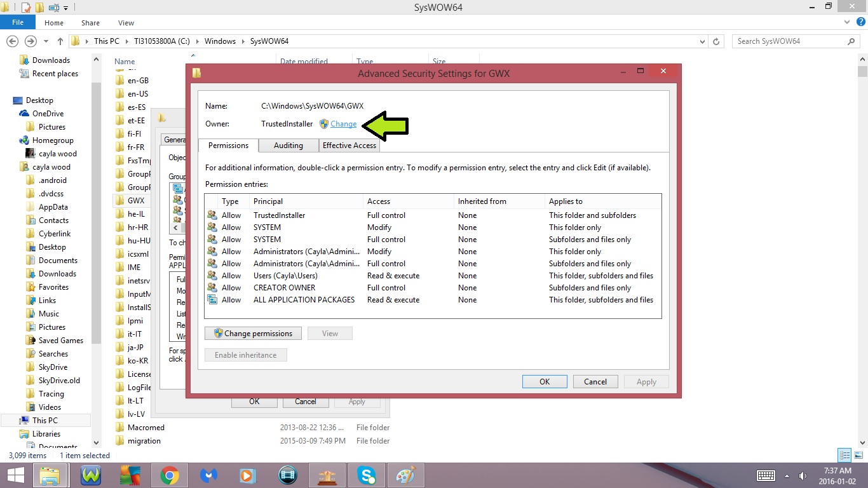Sort files by the Name column
The width and height of the screenshot is (868, 488).
point(125,62)
